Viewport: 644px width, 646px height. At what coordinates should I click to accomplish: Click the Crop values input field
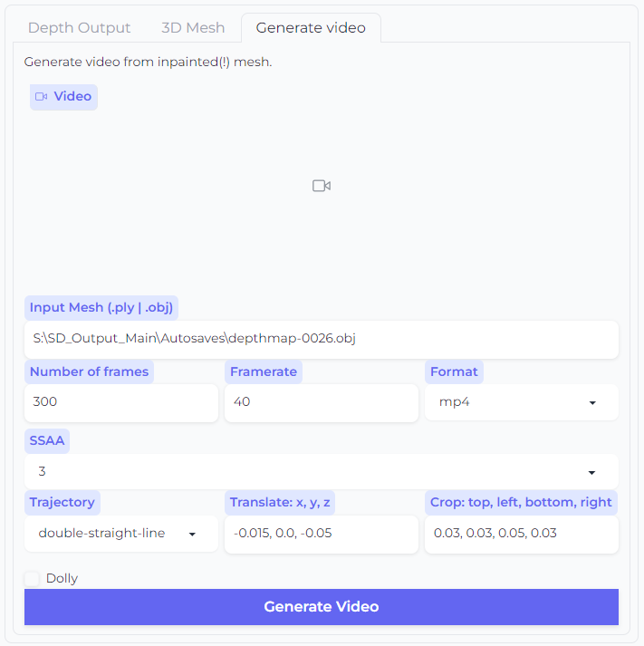click(x=522, y=534)
